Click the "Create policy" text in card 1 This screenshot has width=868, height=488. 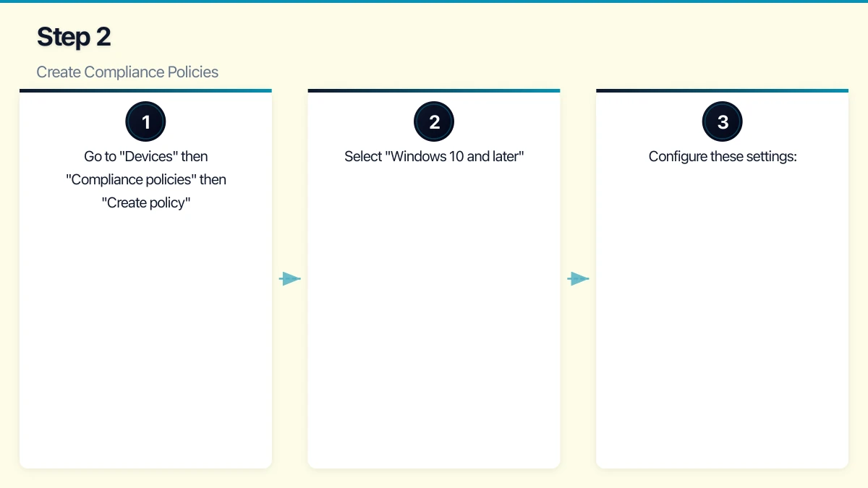click(145, 202)
